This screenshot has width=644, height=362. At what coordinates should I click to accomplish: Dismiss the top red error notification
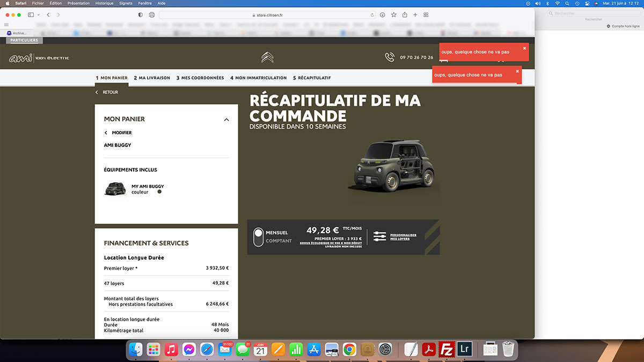click(x=524, y=48)
